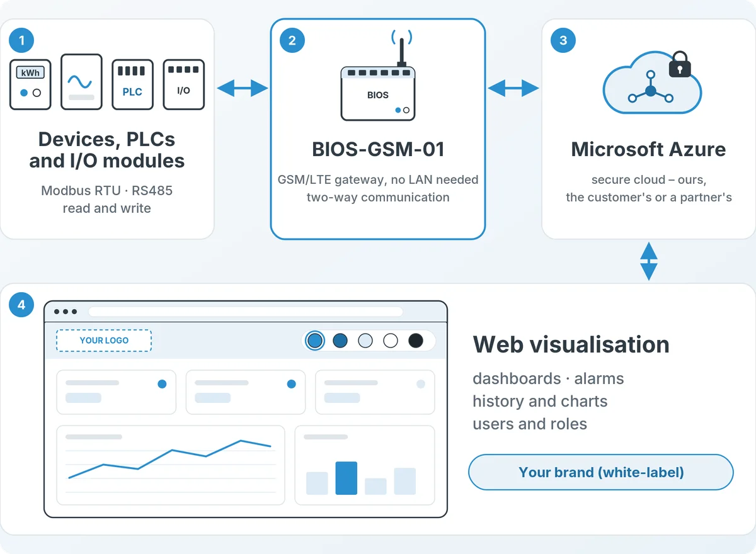Image resolution: width=756 pixels, height=554 pixels.
Task: Click the Web visualisation heading
Action: click(571, 344)
